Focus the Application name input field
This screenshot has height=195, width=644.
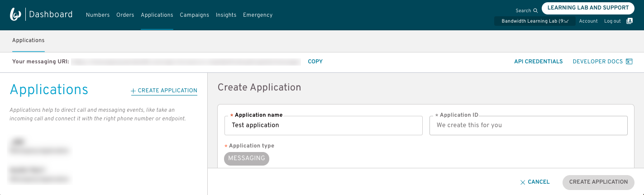tap(324, 125)
